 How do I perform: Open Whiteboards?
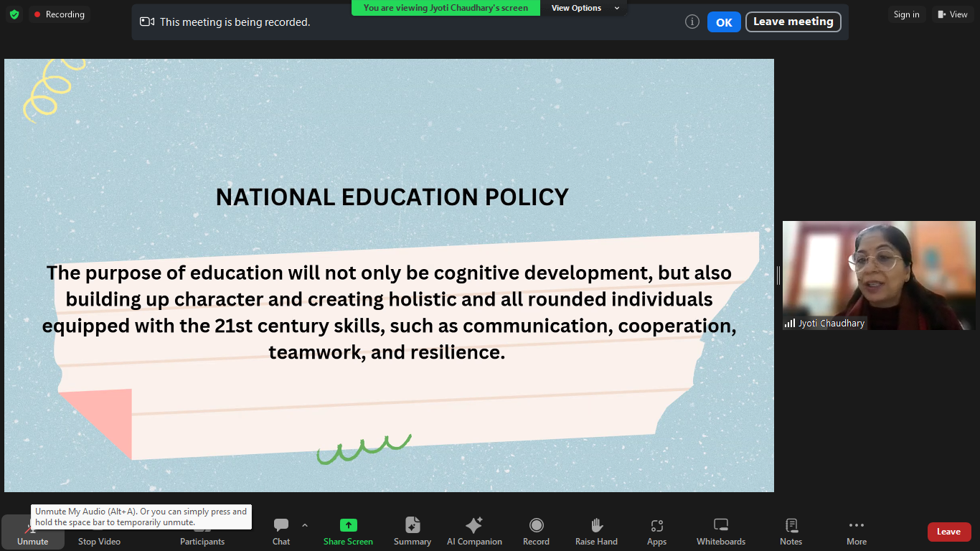coord(721,532)
